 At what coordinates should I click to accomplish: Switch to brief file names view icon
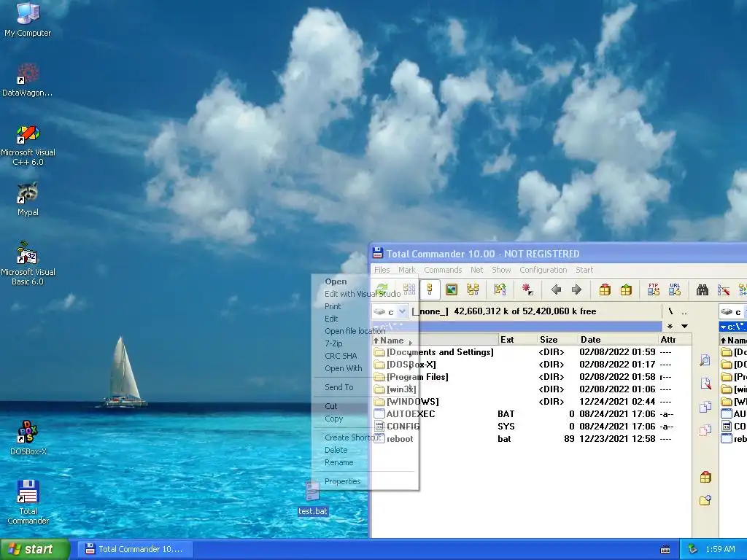coord(409,289)
